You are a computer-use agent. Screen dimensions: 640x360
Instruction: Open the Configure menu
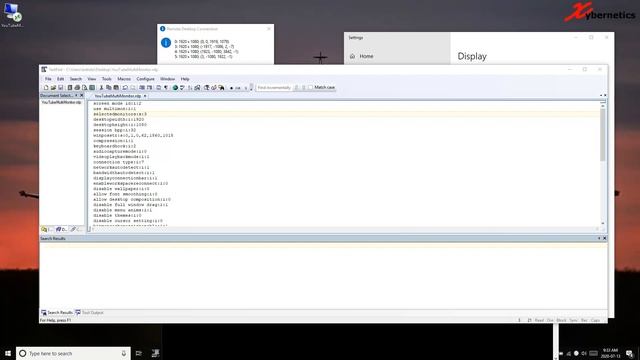[145, 79]
